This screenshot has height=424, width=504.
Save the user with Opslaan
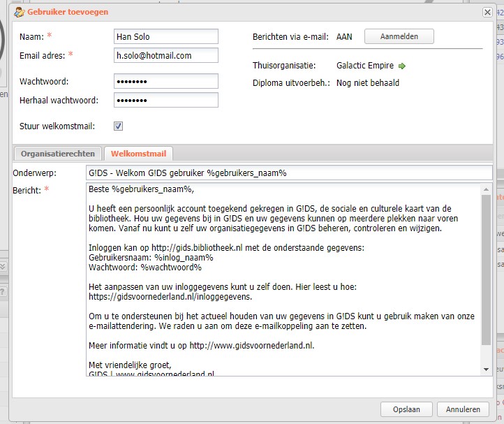406,409
